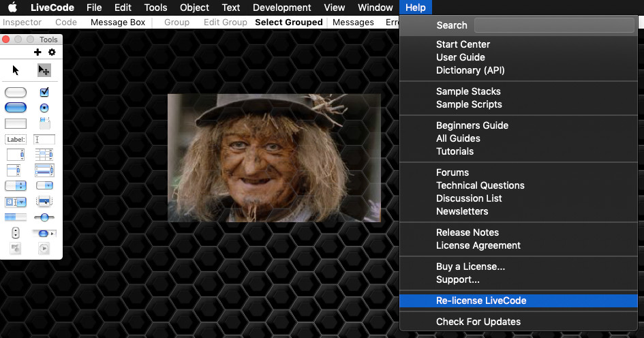
Task: Select the Edit pointer tool
Action: pyautogui.click(x=44, y=70)
